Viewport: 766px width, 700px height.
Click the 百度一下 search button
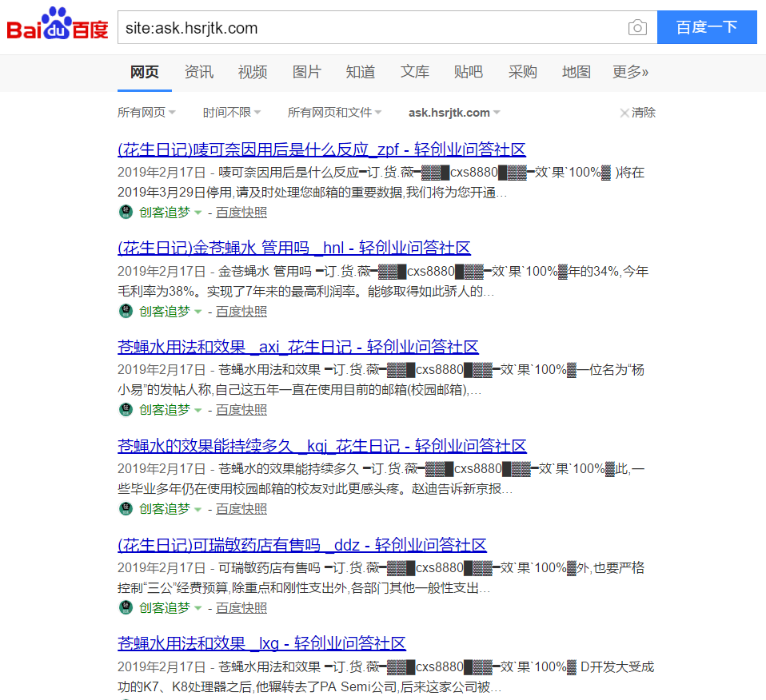pyautogui.click(x=707, y=27)
